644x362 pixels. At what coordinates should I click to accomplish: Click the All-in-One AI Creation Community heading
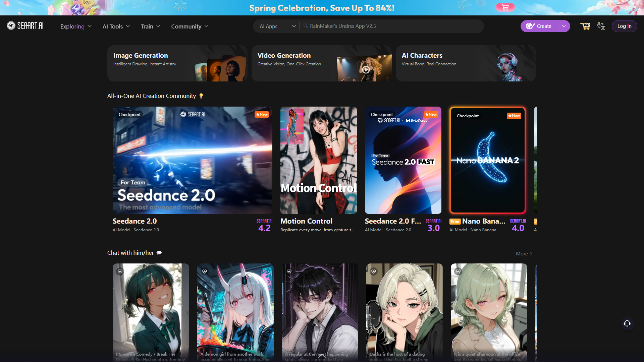[x=152, y=96]
